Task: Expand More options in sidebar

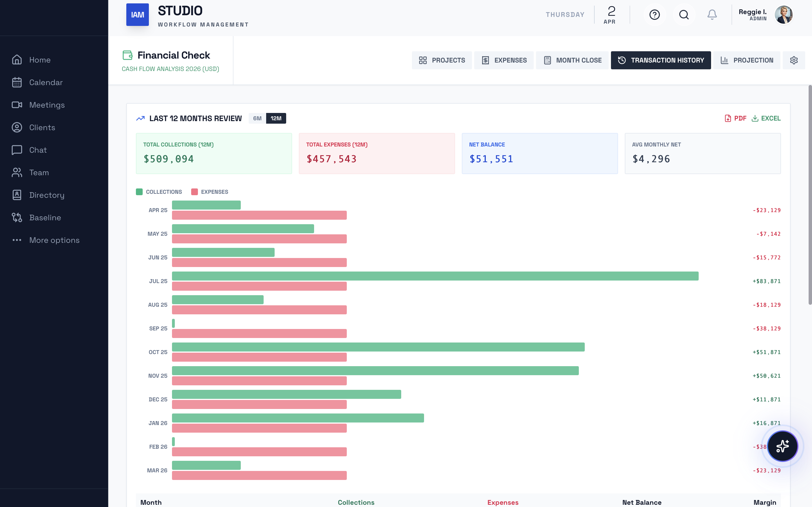Action: coord(54,240)
